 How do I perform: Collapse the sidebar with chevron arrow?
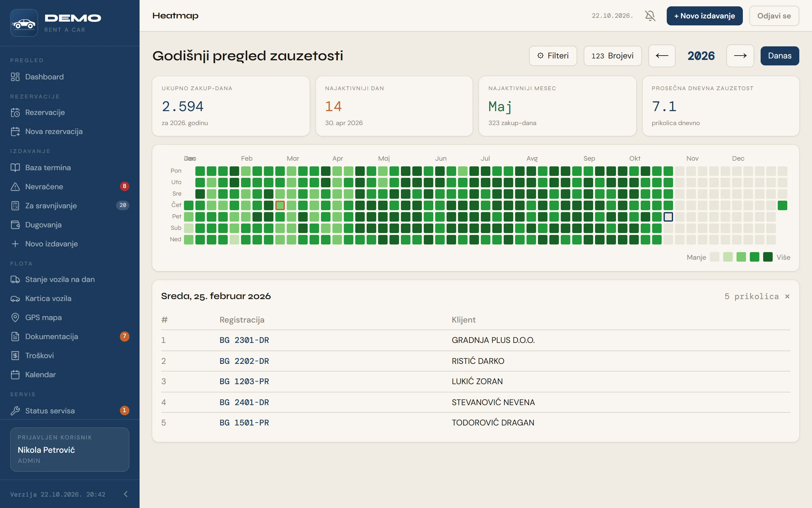coord(126,494)
